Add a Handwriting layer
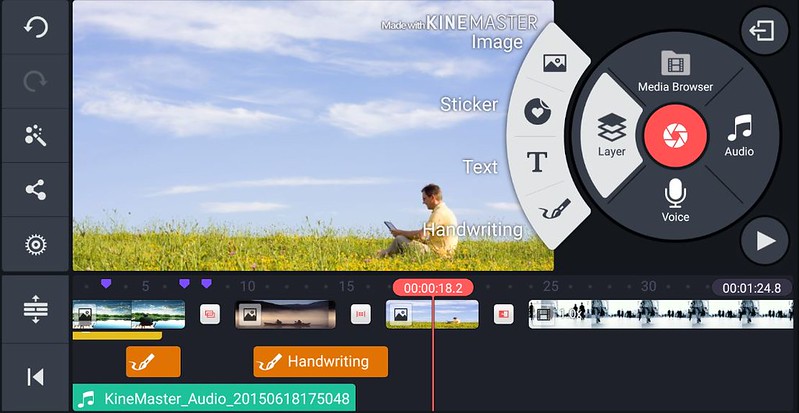Screen dimensions: 799x413 point(553,210)
